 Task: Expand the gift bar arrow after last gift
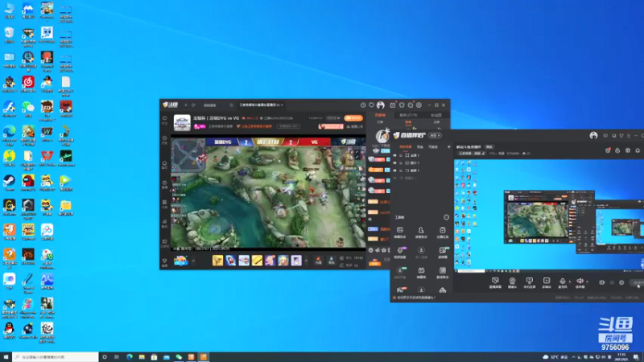click(x=306, y=261)
